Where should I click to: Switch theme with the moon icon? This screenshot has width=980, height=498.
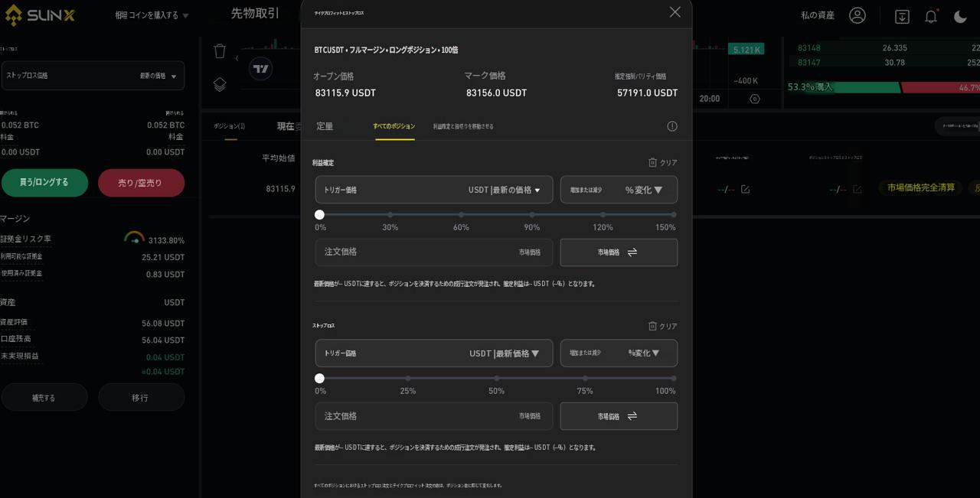point(960,16)
